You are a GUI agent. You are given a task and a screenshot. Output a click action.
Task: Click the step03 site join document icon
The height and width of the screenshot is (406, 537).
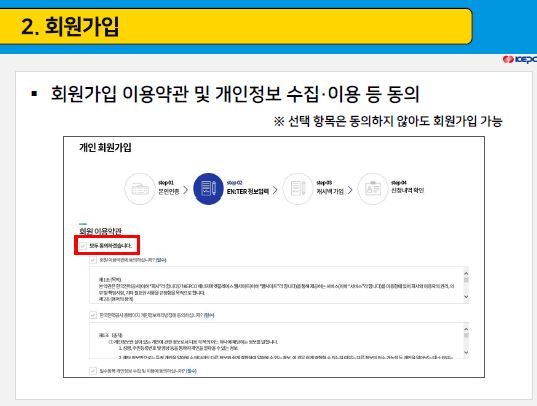[298, 189]
